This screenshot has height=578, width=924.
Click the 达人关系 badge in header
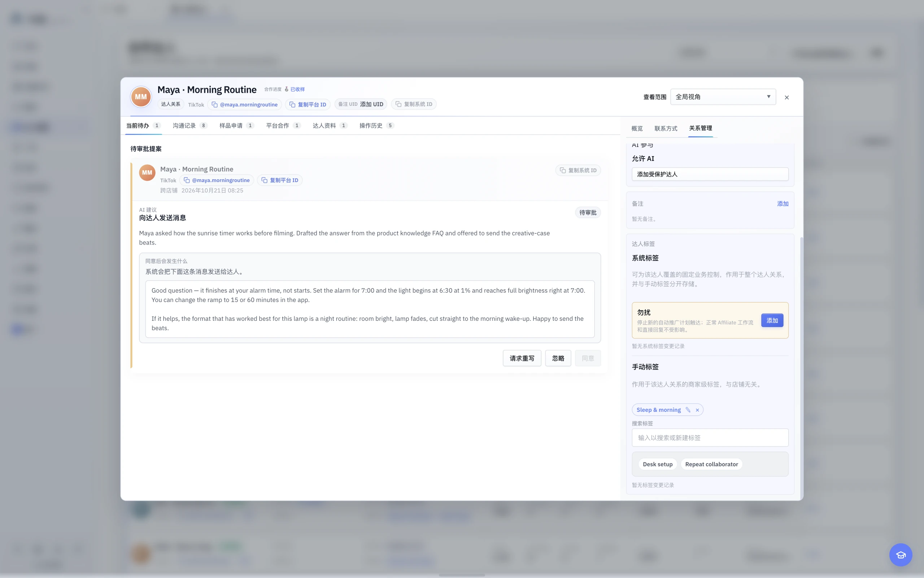[x=170, y=104]
